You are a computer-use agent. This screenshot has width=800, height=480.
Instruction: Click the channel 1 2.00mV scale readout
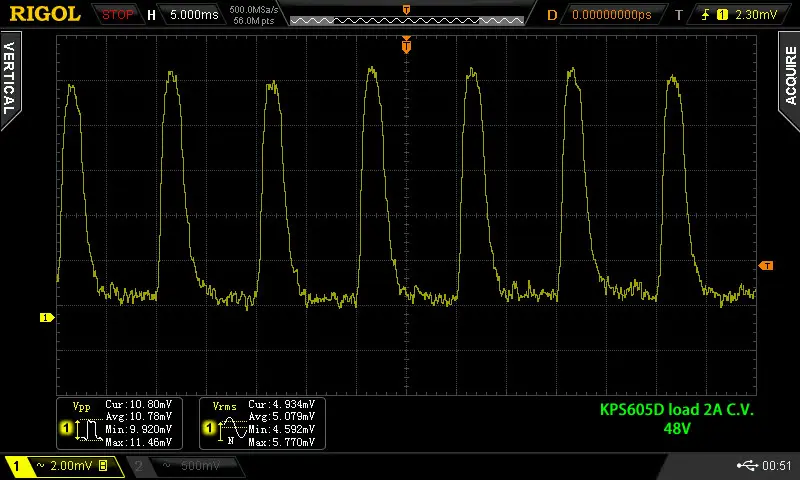(x=71, y=466)
